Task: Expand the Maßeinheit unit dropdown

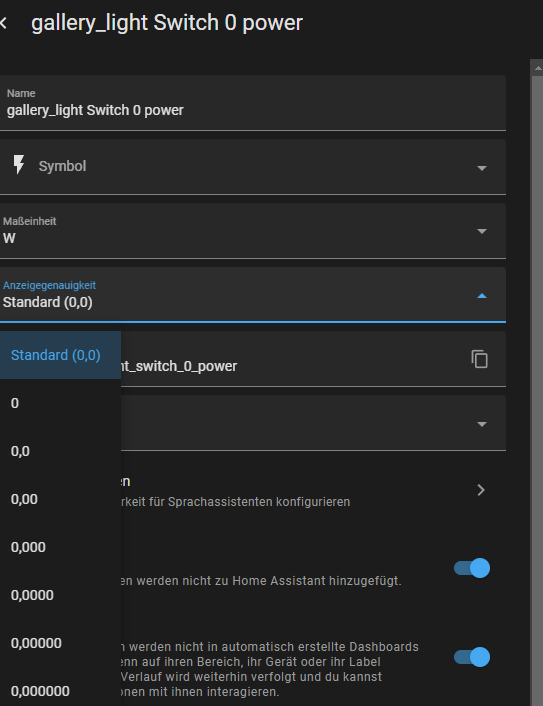Action: pyautogui.click(x=482, y=231)
